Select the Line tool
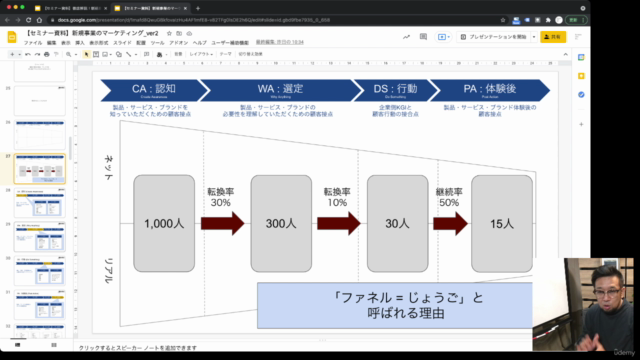640x360 pixels. (x=129, y=54)
